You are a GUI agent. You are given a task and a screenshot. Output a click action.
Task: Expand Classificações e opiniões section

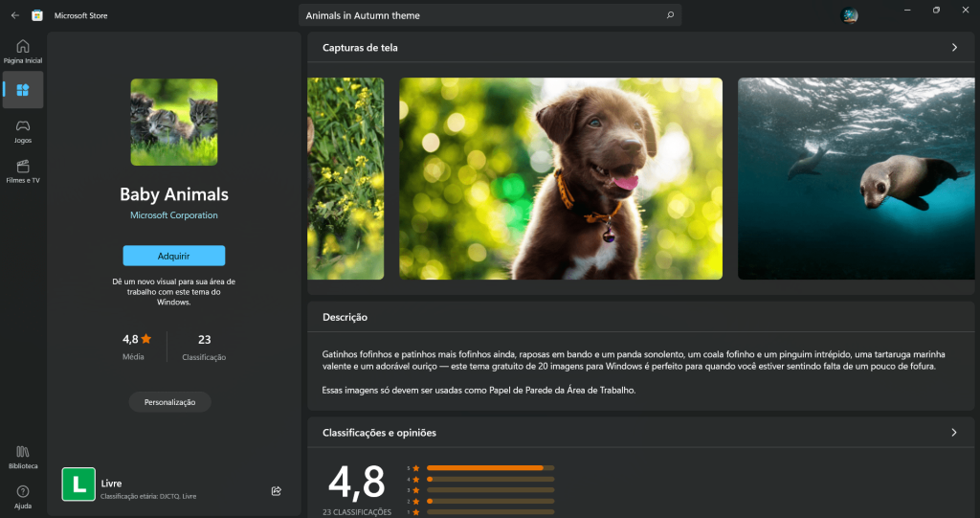coord(954,433)
